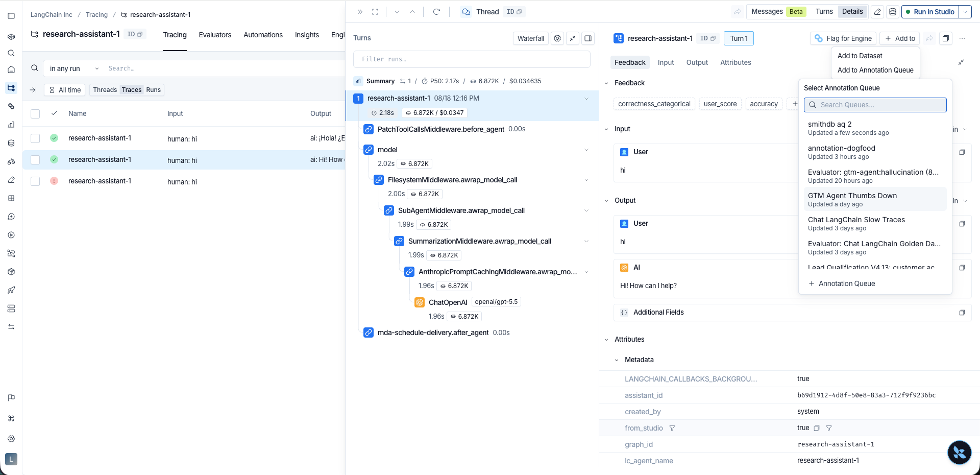Screen dimensions: 980x475
Task: Focus the Filter runs field
Action: tap(472, 59)
